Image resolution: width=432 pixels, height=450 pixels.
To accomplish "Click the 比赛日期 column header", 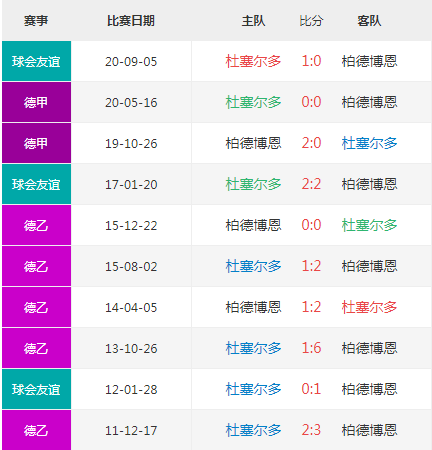I will click(131, 21).
